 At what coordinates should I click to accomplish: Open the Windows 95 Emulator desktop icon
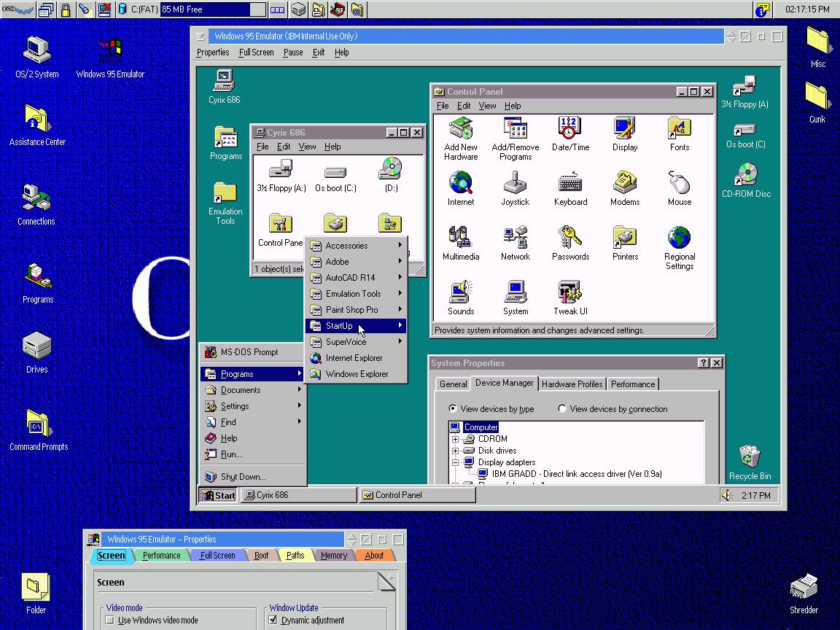[x=110, y=58]
